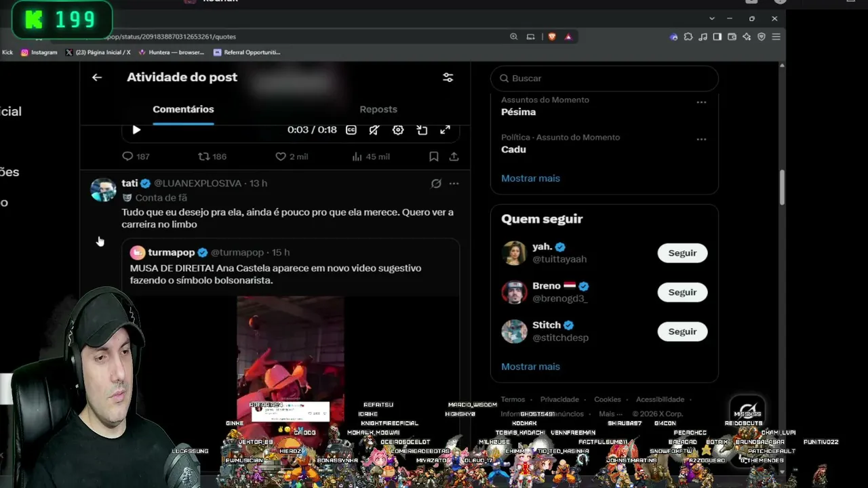Toggle the browser sidebar panel
The image size is (868, 488).
[717, 37]
